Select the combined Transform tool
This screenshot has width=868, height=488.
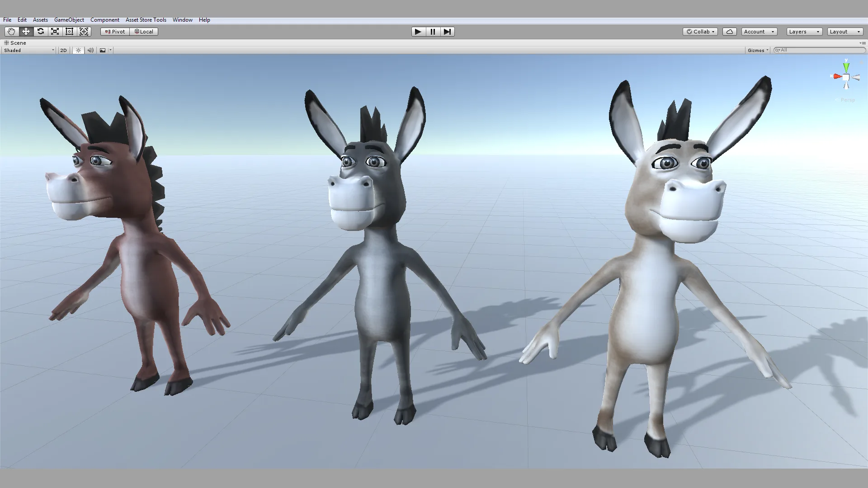[x=84, y=32]
